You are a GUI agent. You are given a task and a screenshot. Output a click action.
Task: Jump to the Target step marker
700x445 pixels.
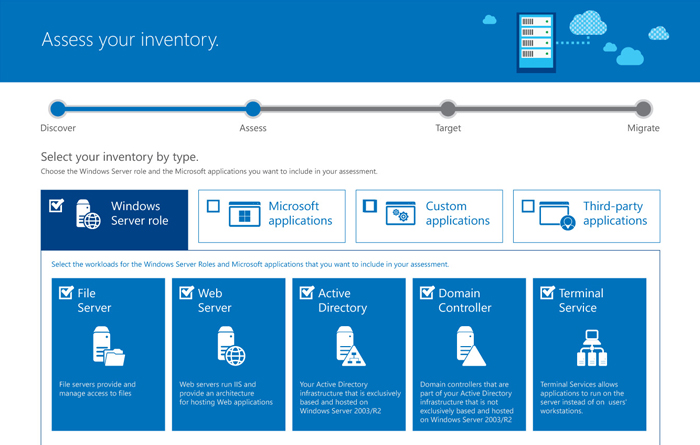tap(447, 109)
